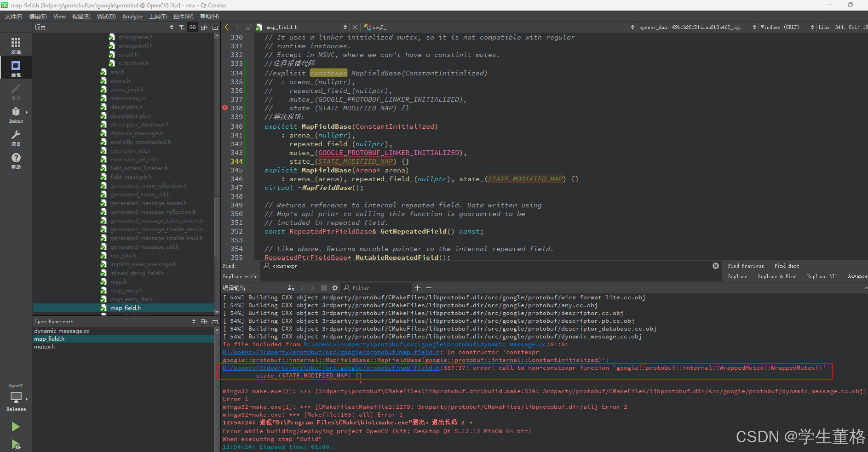The width and height of the screenshot is (868, 452).
Task: Click the Replace All button
Action: pyautogui.click(x=822, y=276)
